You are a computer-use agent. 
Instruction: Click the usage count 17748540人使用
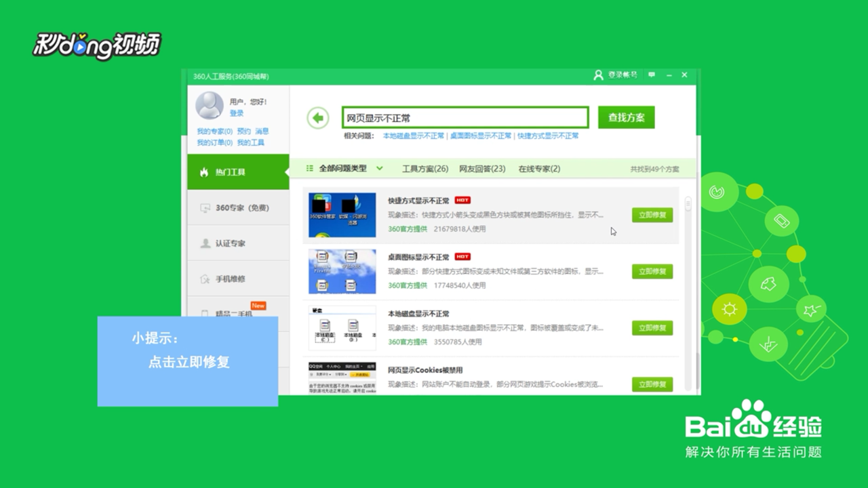(x=460, y=285)
